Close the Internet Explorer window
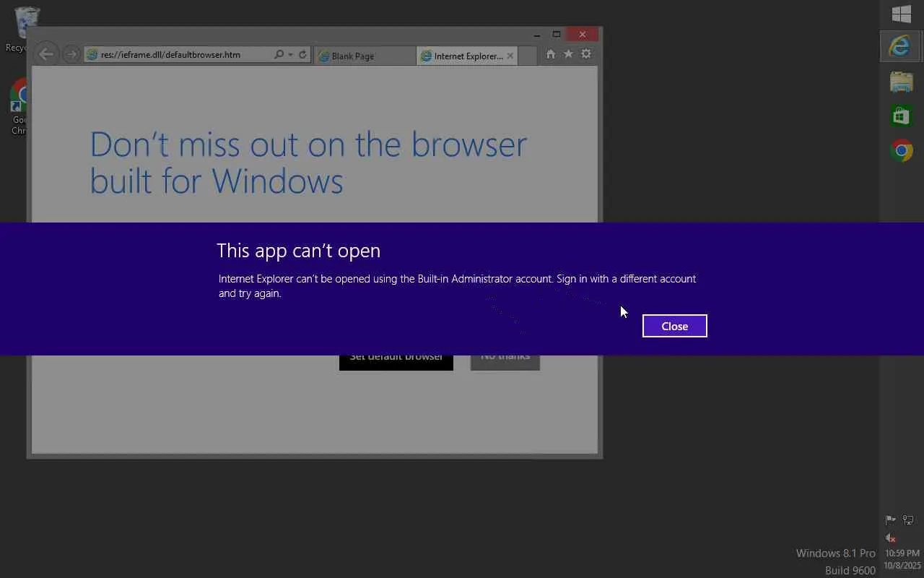Image resolution: width=924 pixels, height=578 pixels. click(x=583, y=35)
